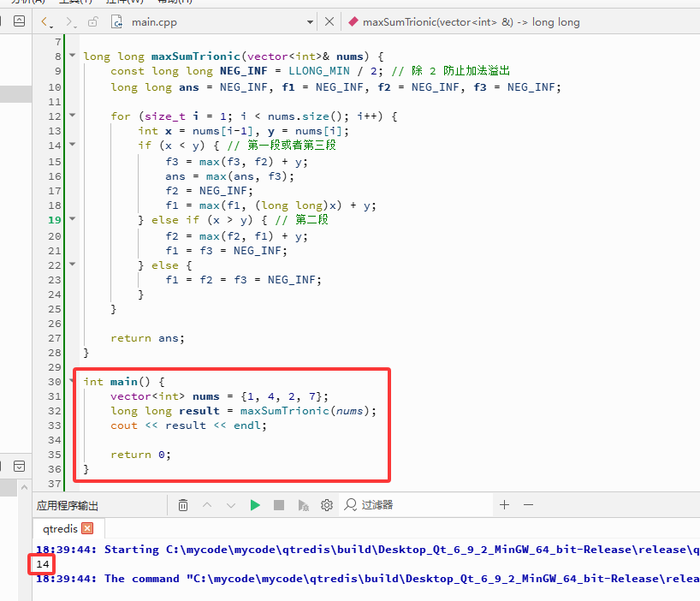
Task: Jump to next output item with down chevron
Action: [231, 505]
